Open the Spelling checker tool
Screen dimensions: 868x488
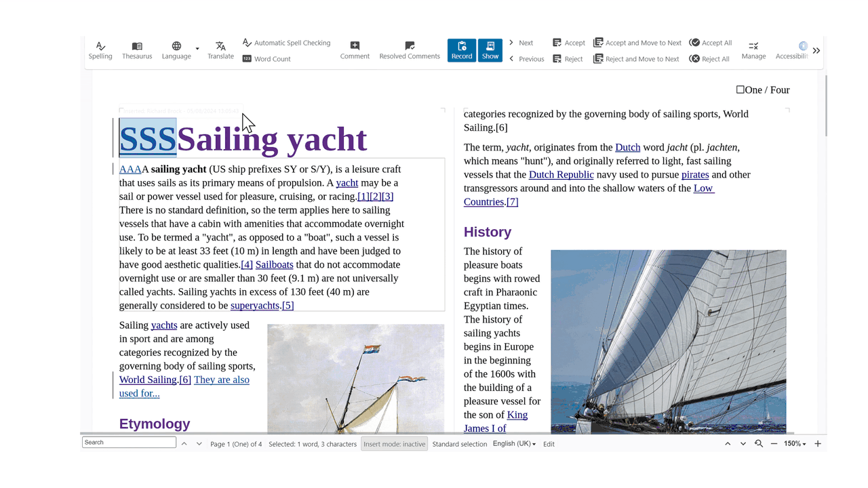point(100,51)
